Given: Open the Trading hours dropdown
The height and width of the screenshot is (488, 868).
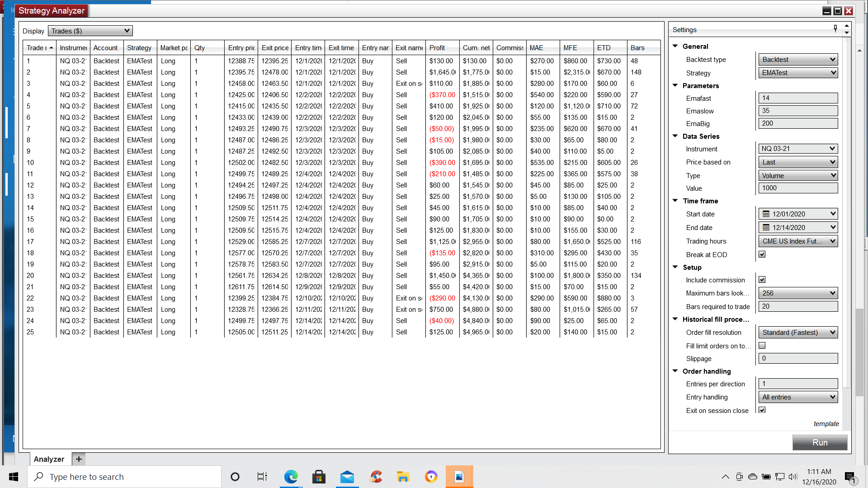Looking at the screenshot, I should pyautogui.click(x=798, y=241).
